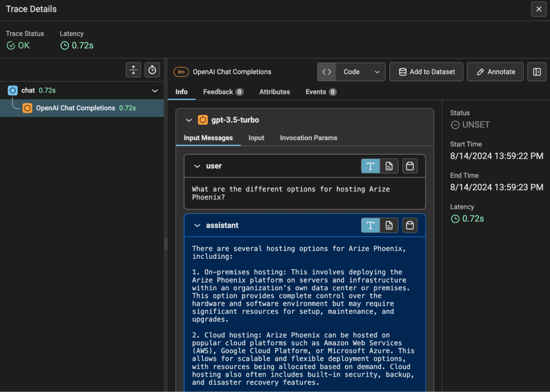Screen dimensions: 550x392
Task: Open the Attributes tab
Action: point(274,92)
